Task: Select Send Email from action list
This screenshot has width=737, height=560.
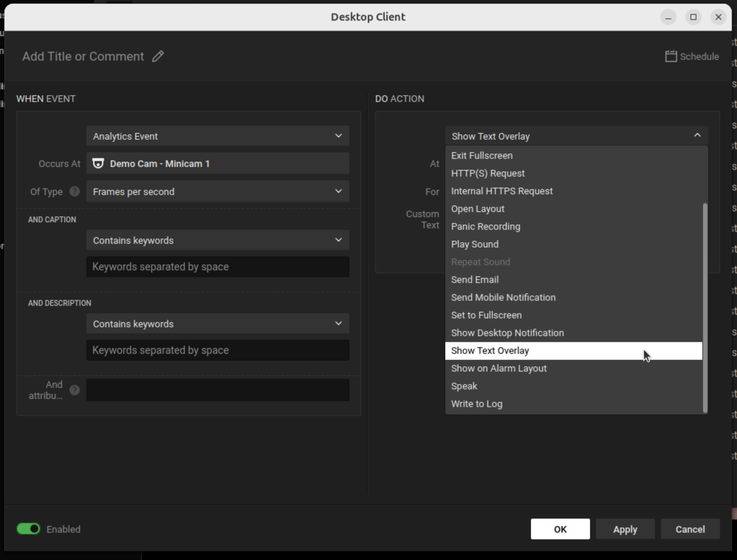Action: click(475, 280)
